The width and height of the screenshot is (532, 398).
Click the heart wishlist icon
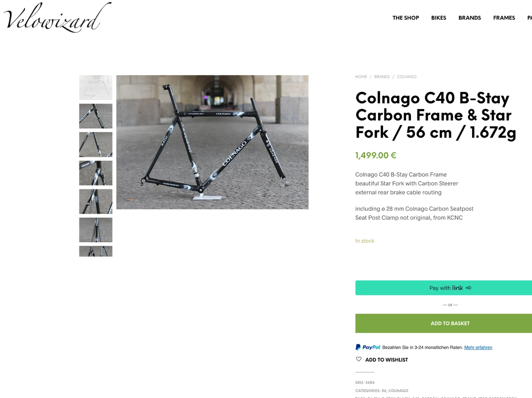(359, 359)
